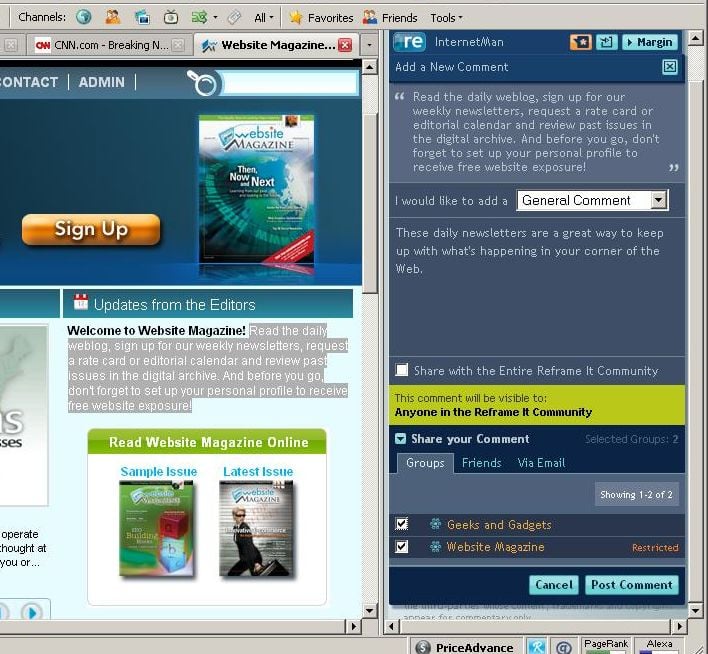Click the blue R status bar icon
Viewport: 708px width, 654px height.
(536, 647)
